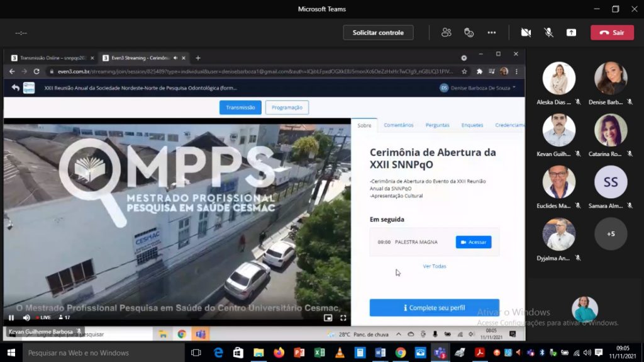Mute the video player volume
Image resolution: width=644 pixels, height=362 pixels.
(x=26, y=317)
